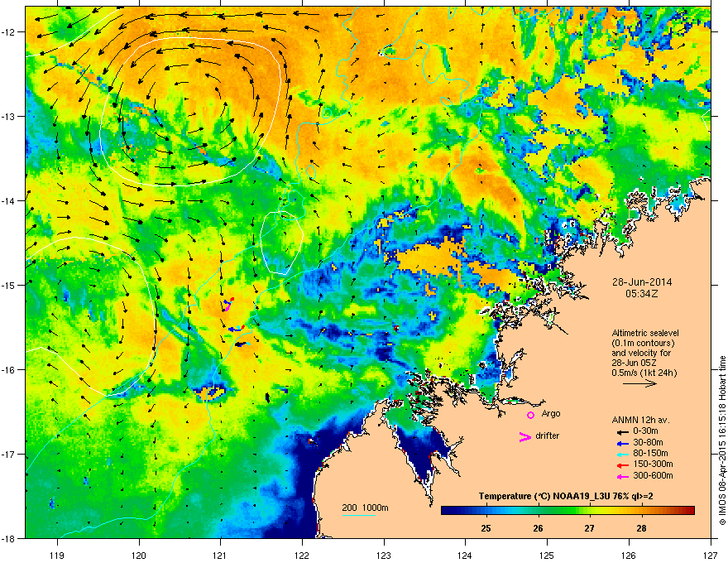
Task: Click the Altimetric sealevel text line
Action: (x=645, y=333)
